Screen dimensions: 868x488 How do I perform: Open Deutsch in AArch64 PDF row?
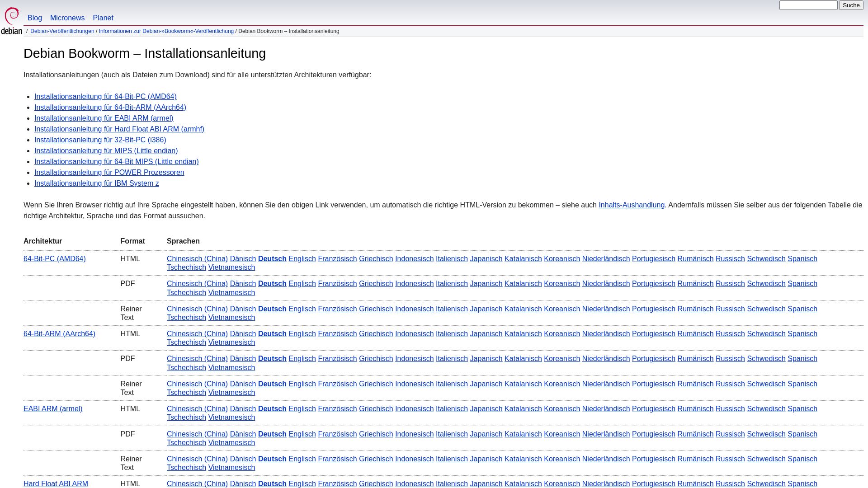coord(272,359)
